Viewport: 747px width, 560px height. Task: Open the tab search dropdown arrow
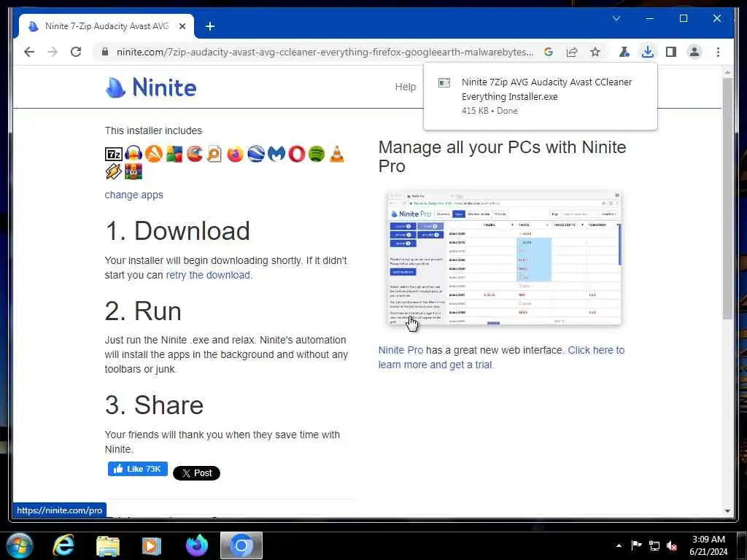coord(616,18)
